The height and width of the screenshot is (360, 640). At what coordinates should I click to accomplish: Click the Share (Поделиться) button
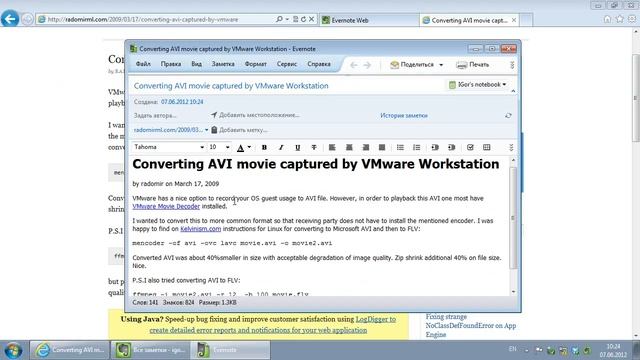(x=412, y=64)
